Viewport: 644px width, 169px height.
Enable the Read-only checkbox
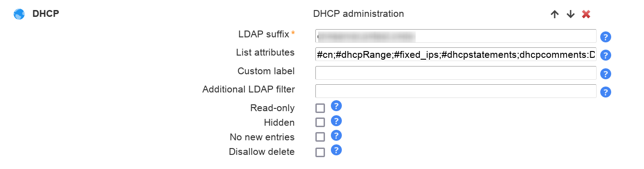tap(320, 108)
